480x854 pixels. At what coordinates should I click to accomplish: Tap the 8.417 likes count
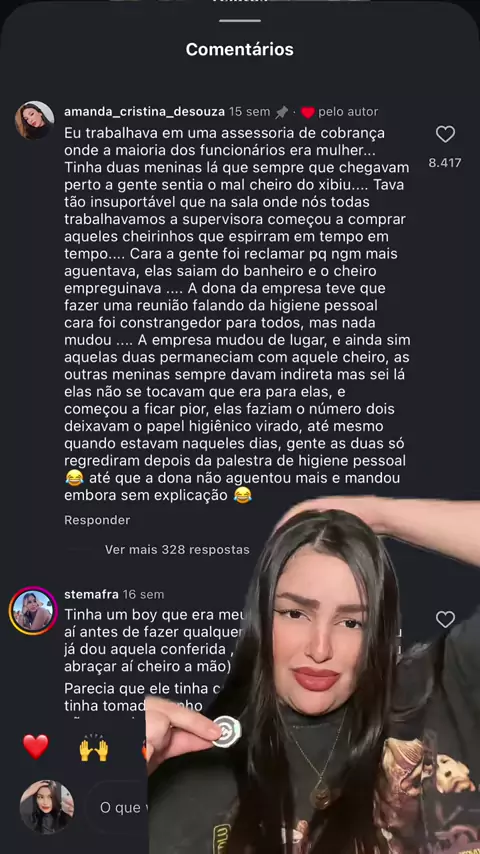point(445,162)
